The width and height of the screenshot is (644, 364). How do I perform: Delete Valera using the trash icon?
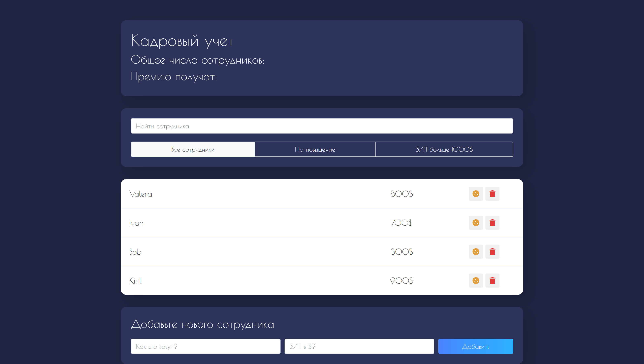pyautogui.click(x=492, y=194)
